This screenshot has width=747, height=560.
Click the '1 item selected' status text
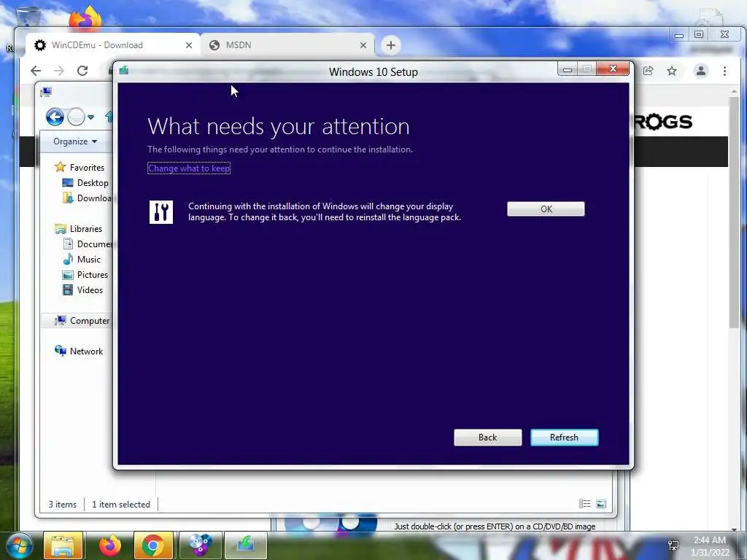[x=121, y=505]
